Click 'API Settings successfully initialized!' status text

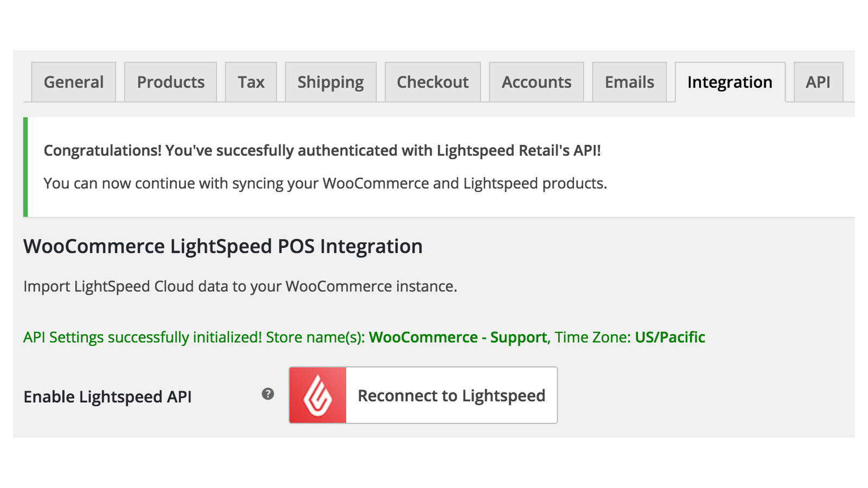click(143, 337)
